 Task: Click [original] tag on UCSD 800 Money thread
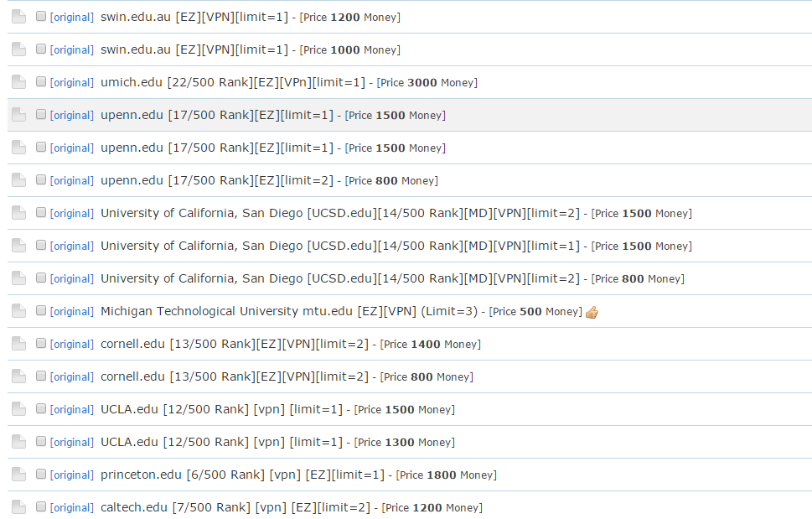coord(71,278)
